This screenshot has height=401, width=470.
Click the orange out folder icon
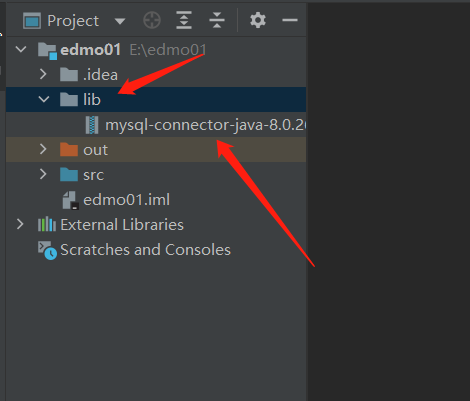tap(69, 149)
